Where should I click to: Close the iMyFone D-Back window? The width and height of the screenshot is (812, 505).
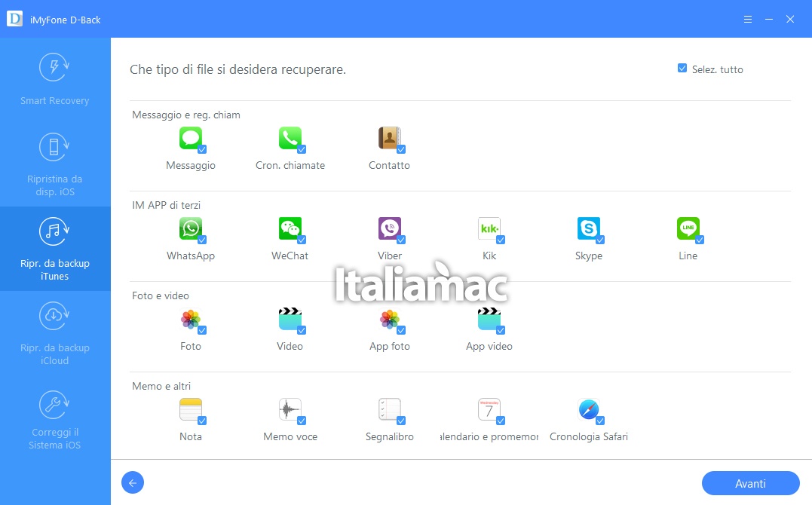(x=790, y=19)
